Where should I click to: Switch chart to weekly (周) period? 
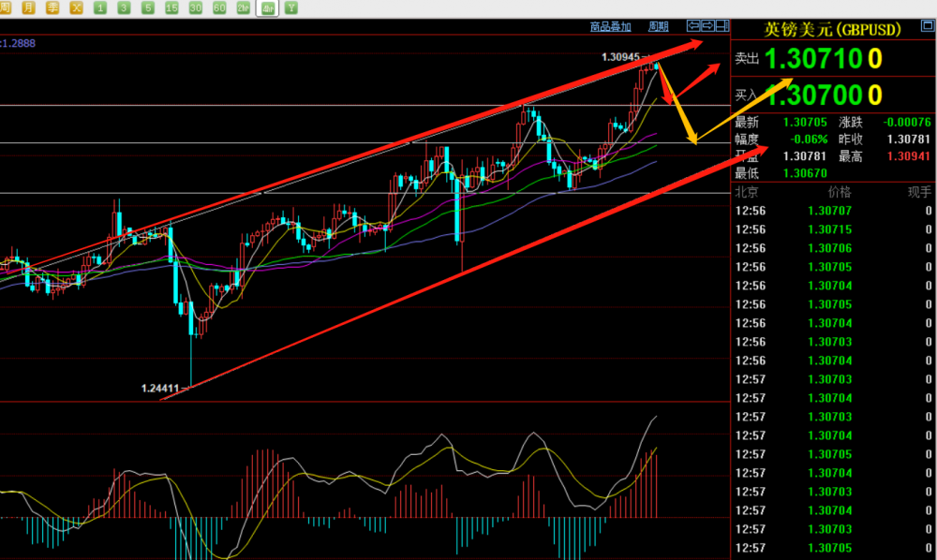pyautogui.click(x=4, y=7)
